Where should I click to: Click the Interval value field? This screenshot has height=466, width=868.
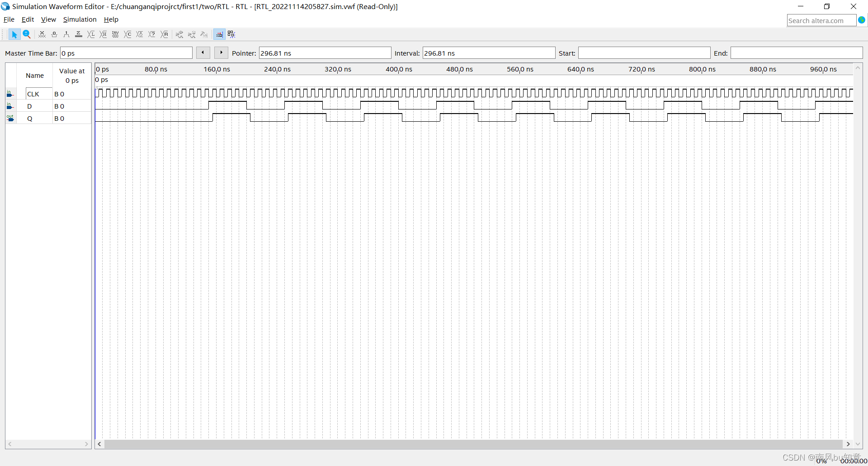pos(489,53)
